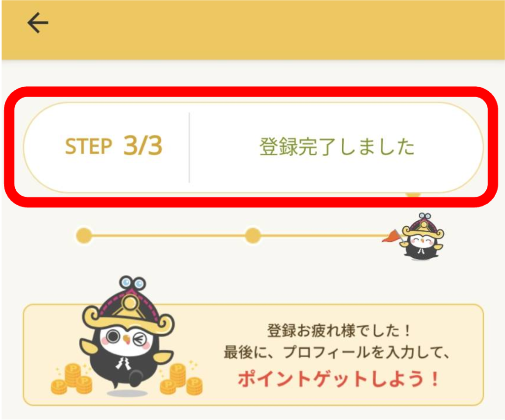Click the progress line before the flag mascot
Viewport: 505px width, 420px height.
(x=322, y=236)
